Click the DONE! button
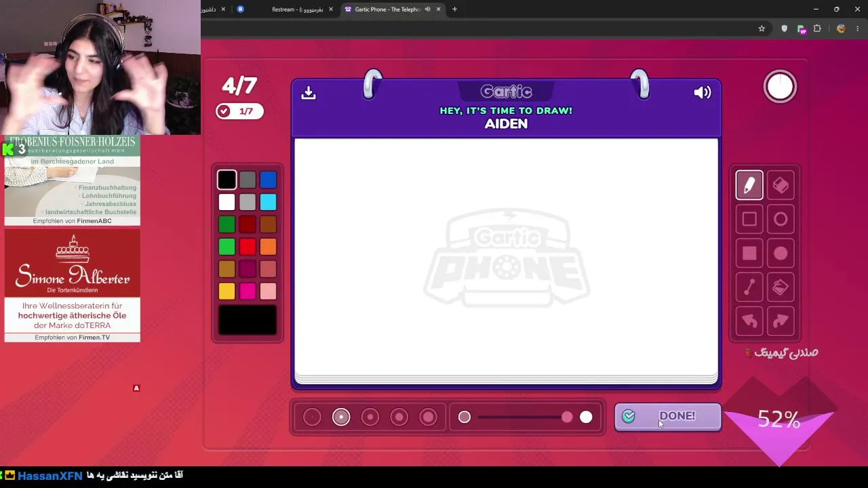Viewport: 868px width, 488px height. pos(668,416)
